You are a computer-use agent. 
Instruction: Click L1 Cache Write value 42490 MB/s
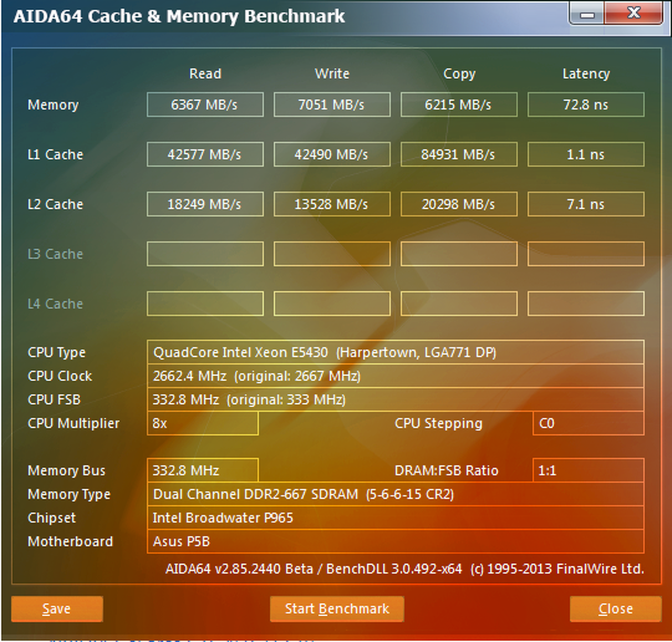point(332,154)
